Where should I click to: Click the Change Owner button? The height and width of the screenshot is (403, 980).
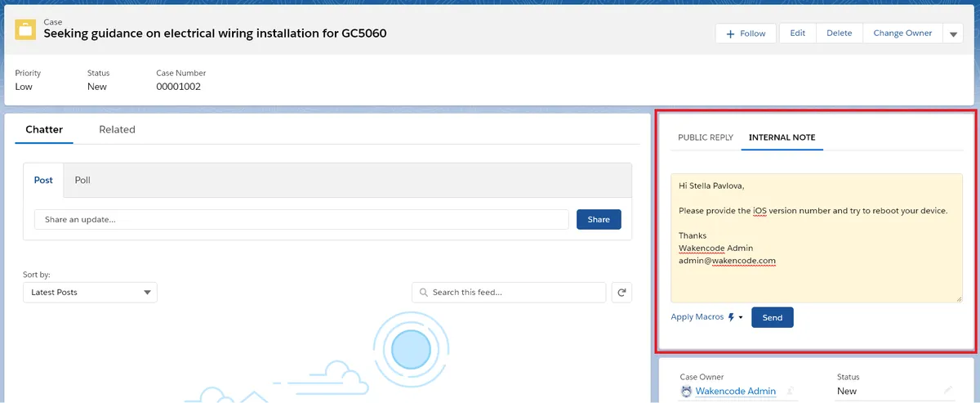(x=902, y=34)
